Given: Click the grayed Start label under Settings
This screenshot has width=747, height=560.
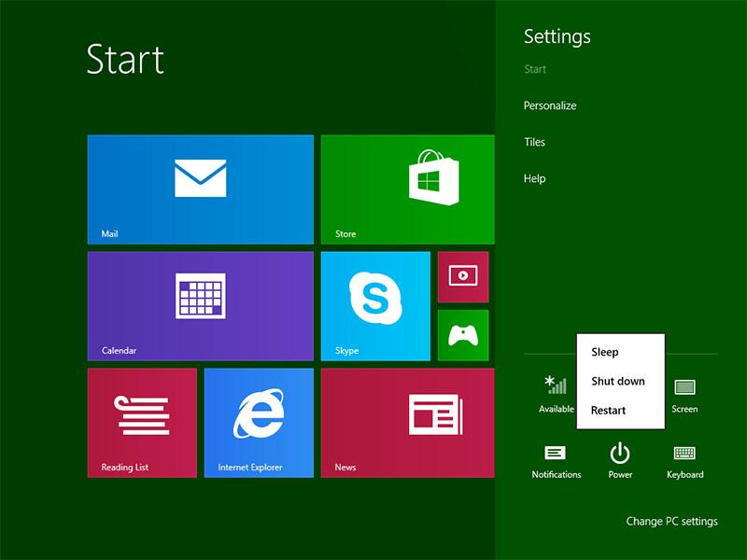Looking at the screenshot, I should 534,69.
